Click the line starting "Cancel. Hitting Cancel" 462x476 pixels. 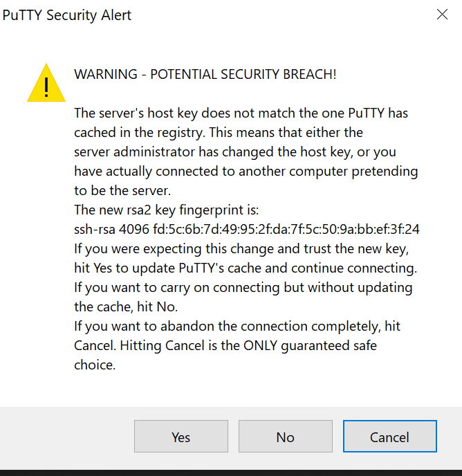[x=225, y=345]
